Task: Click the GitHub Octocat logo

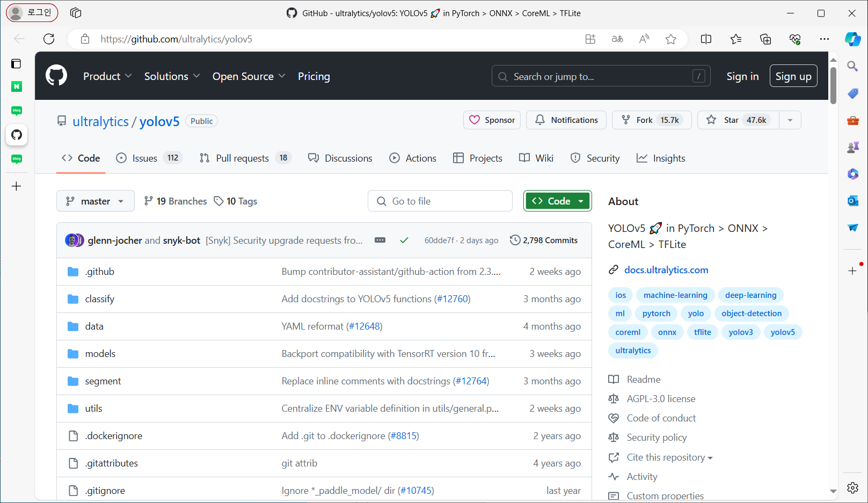Action: point(56,76)
